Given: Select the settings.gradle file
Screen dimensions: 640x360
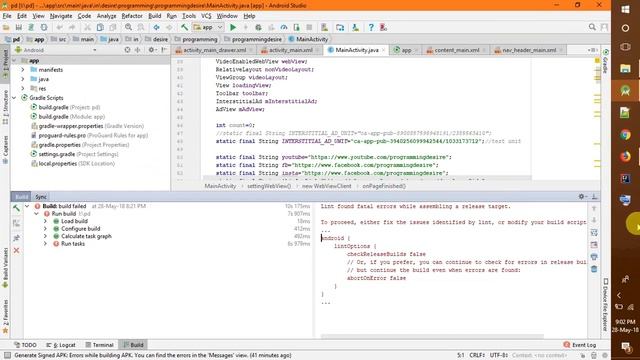Looking at the screenshot, I should pyautogui.click(x=74, y=154).
